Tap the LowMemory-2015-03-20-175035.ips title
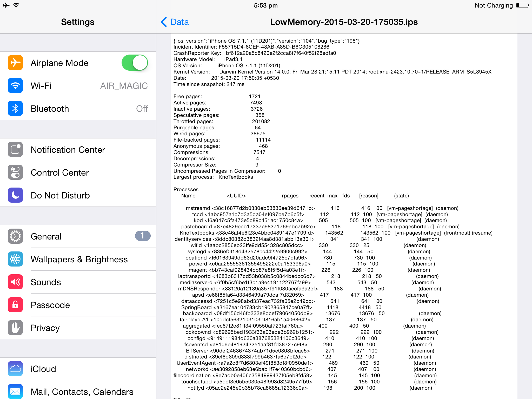 click(x=344, y=22)
